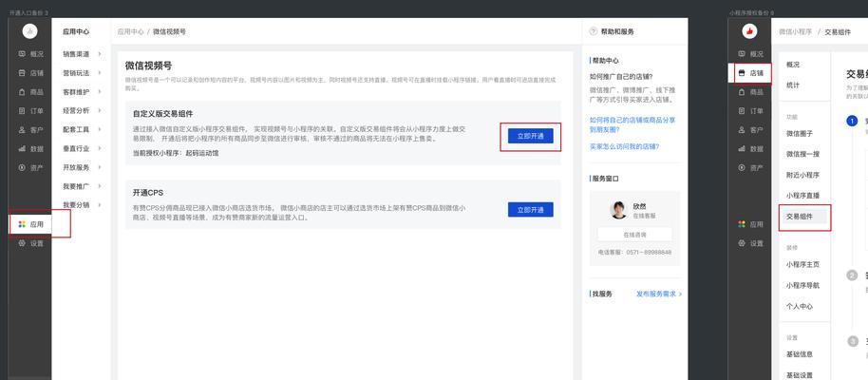Open 概况 icon in 微信视频号 window sidebar
The height and width of the screenshot is (380, 868).
22,54
